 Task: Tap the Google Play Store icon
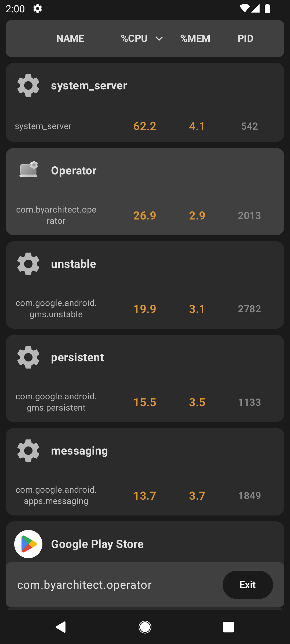28,544
